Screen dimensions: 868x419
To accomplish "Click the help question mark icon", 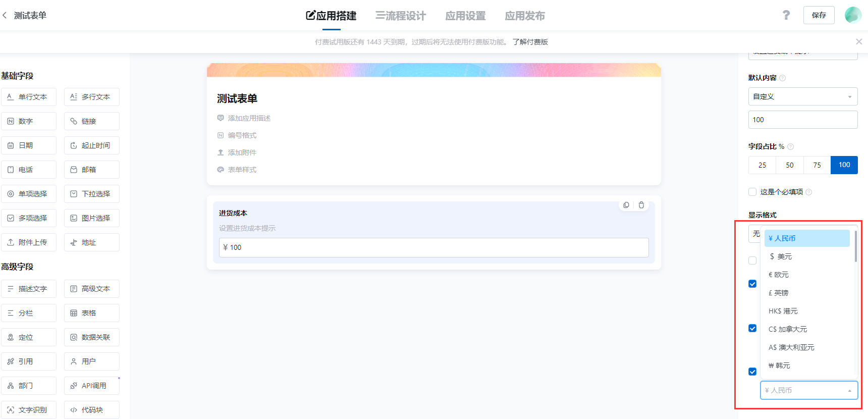I will coord(786,15).
